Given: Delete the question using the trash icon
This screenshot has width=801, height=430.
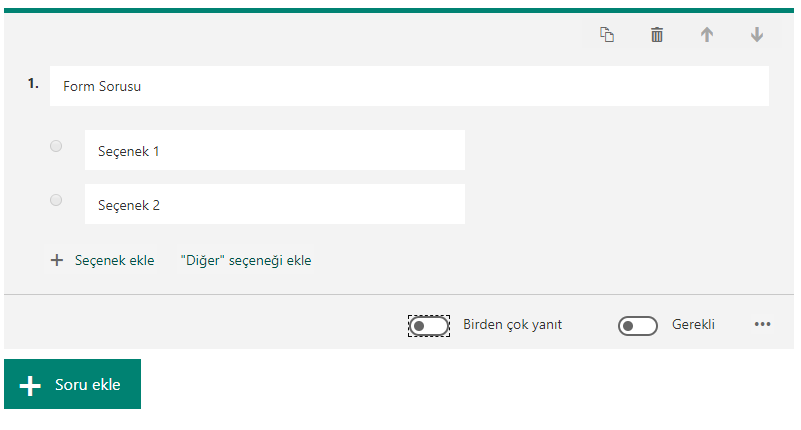Looking at the screenshot, I should [656, 35].
